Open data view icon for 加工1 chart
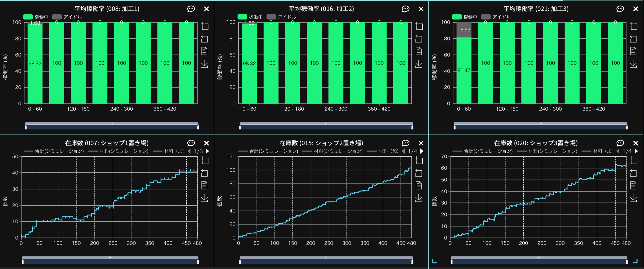 [204, 51]
